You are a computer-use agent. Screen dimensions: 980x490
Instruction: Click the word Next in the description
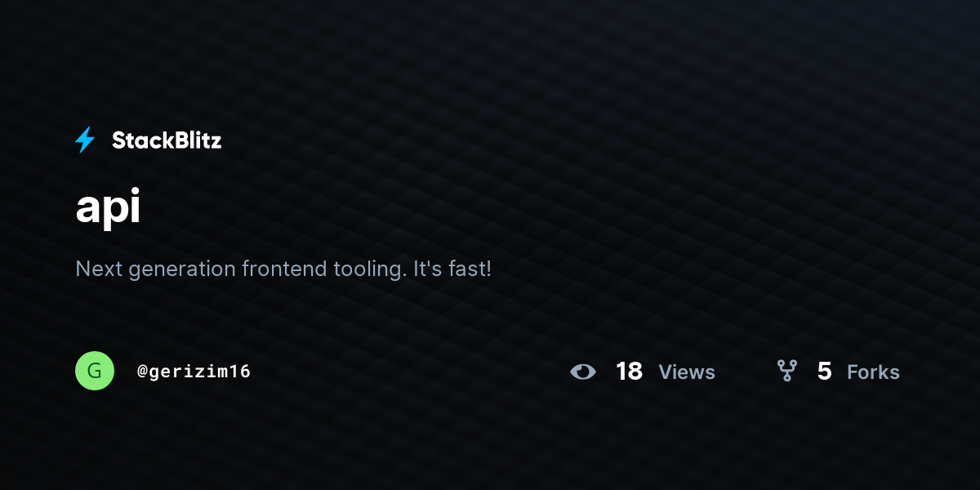tap(96, 268)
